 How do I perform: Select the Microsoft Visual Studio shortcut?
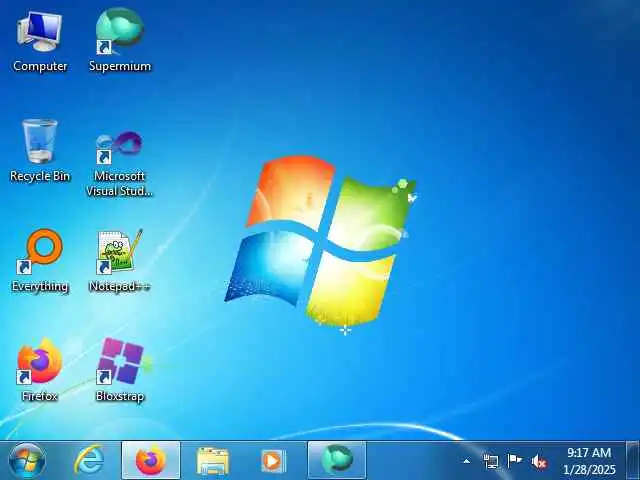120,163
